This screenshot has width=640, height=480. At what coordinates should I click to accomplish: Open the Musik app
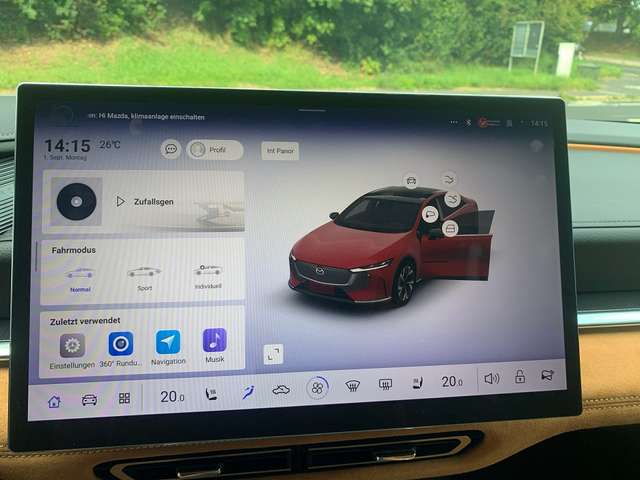coord(215,342)
